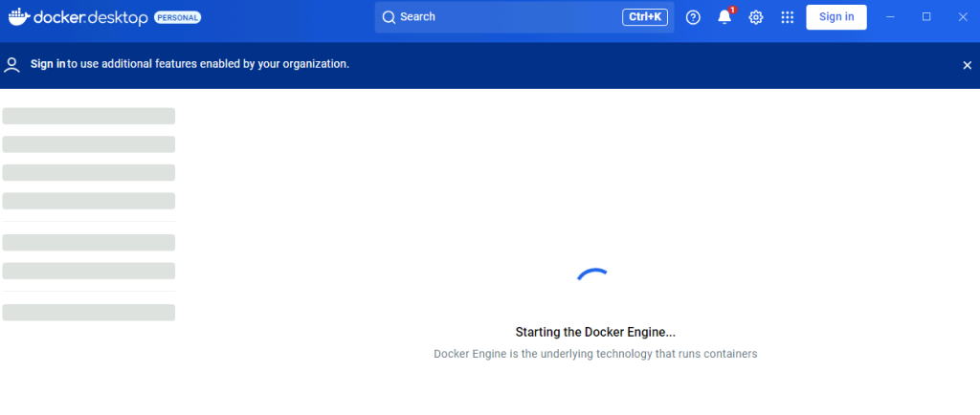Focus the Search input field
The height and width of the screenshot is (415, 980).
523,17
